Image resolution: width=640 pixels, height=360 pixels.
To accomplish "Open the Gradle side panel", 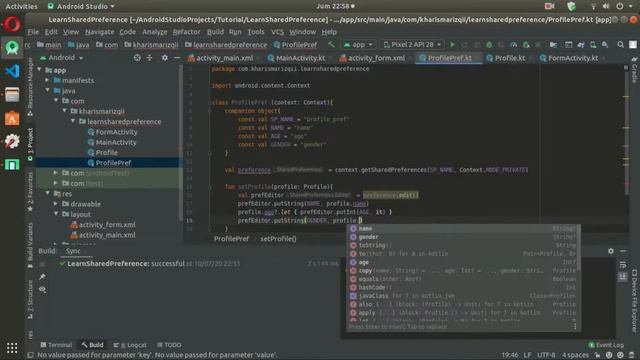I will (x=634, y=70).
